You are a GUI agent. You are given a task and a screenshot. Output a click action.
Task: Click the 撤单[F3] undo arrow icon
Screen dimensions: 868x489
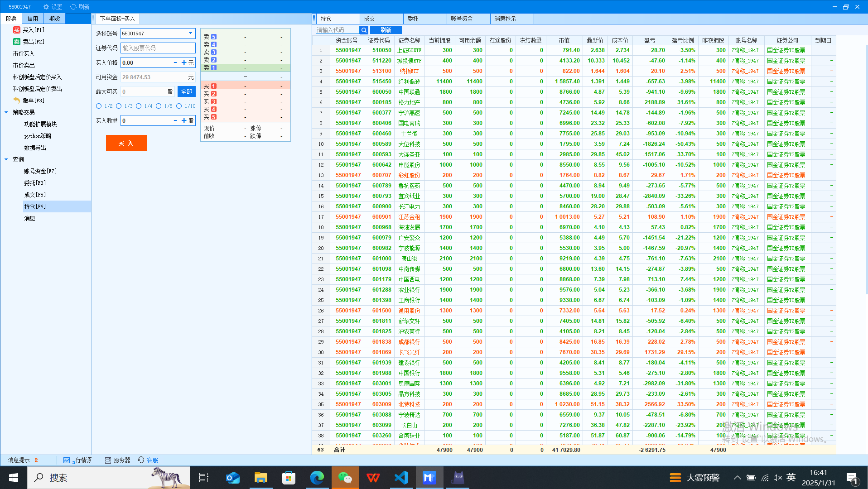coord(17,101)
